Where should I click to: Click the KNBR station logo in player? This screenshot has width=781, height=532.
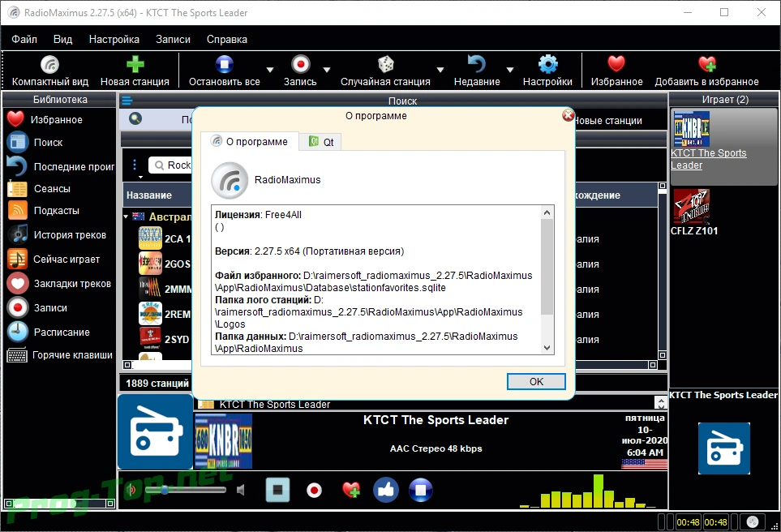[224, 441]
